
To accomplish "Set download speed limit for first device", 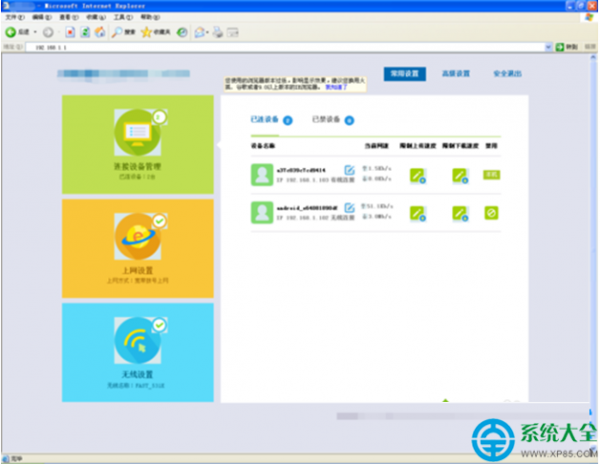I will coord(460,176).
